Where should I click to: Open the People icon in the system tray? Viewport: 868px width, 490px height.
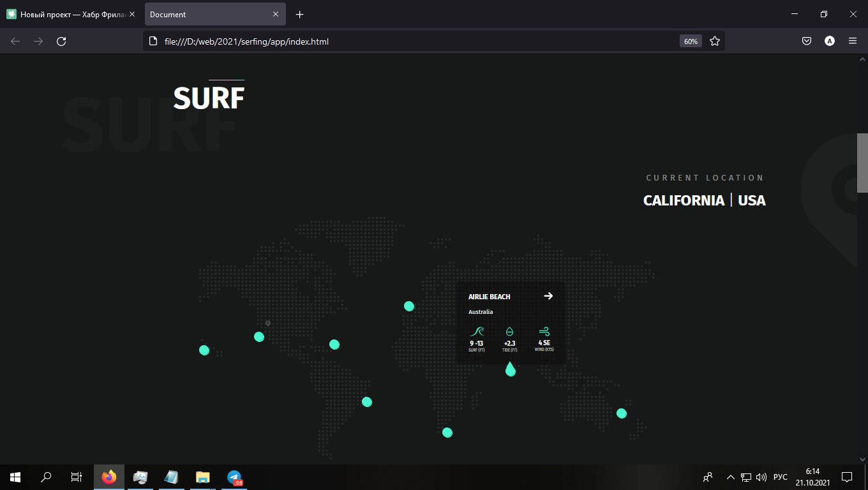[x=708, y=477]
